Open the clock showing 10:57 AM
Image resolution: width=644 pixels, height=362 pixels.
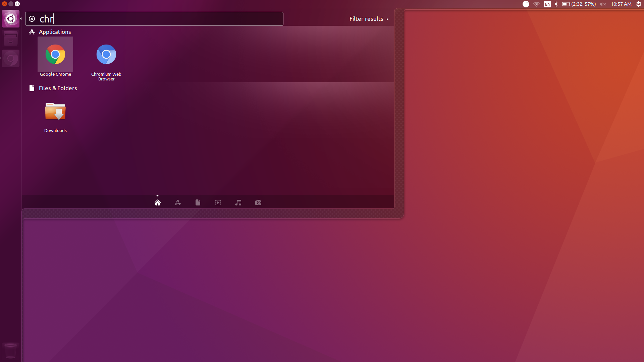[621, 4]
